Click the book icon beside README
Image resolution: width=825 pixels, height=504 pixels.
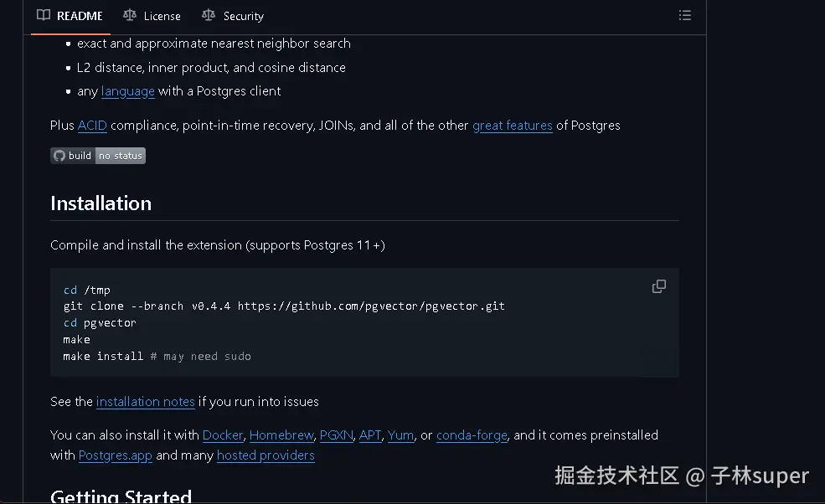(42, 15)
